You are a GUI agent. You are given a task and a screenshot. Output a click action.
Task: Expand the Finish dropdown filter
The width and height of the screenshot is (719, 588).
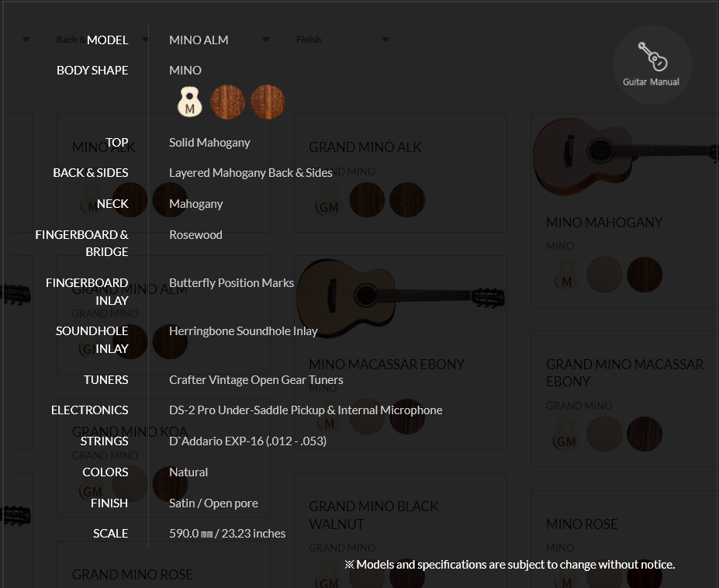(x=343, y=40)
